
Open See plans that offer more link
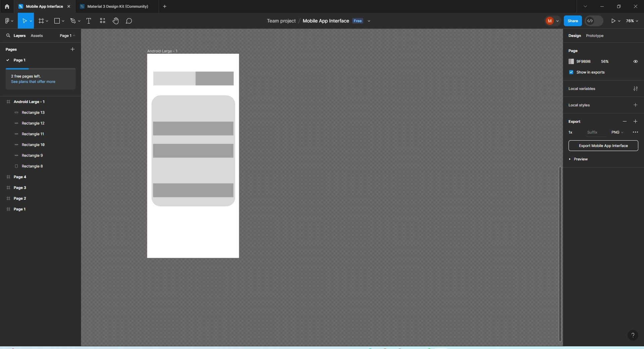coord(33,82)
